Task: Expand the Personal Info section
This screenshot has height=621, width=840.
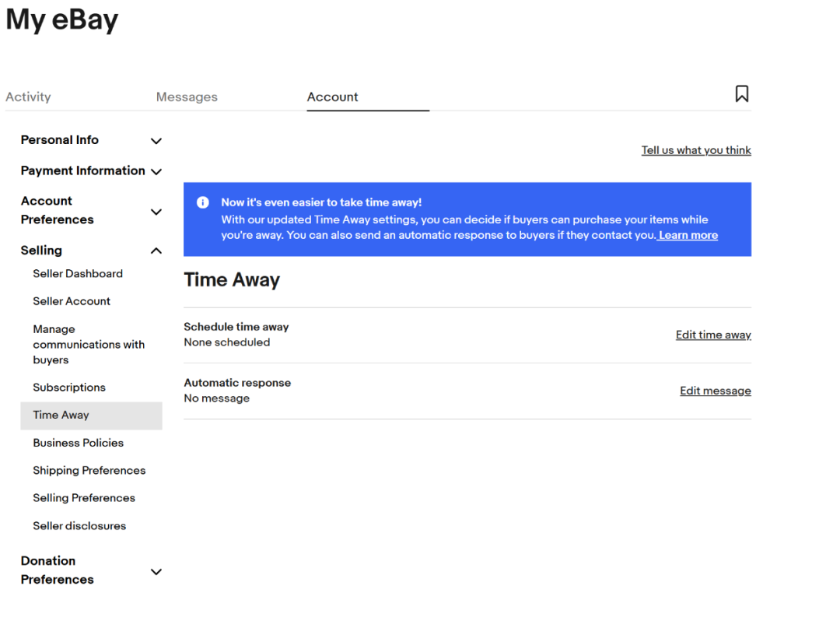Action: (x=156, y=141)
